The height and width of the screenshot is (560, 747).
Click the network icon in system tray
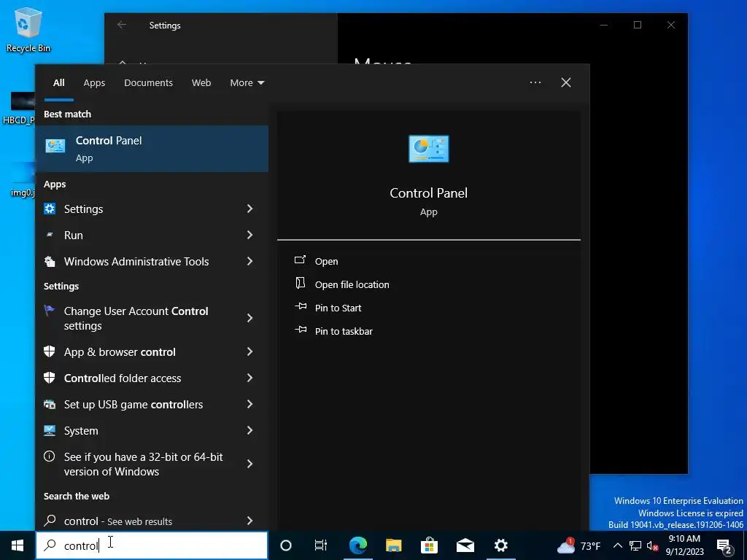coord(635,545)
